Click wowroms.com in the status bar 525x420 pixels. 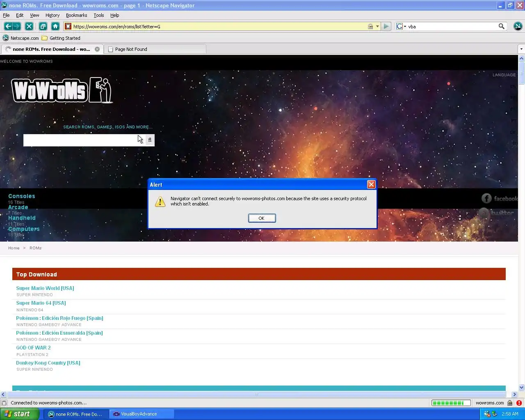tap(490, 403)
